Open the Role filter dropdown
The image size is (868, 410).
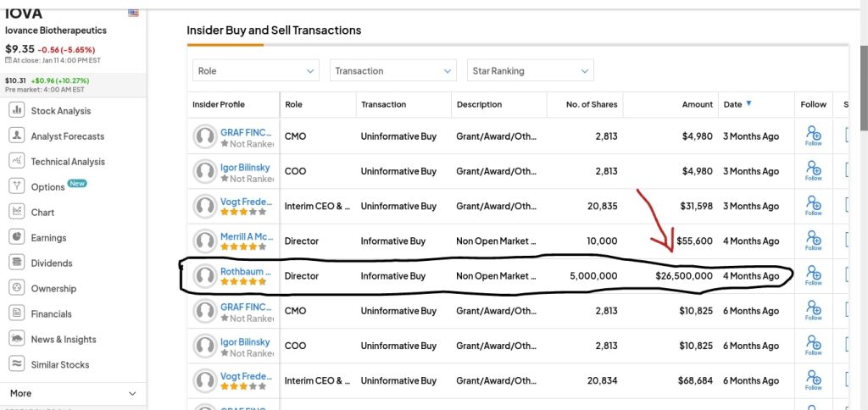tap(255, 71)
